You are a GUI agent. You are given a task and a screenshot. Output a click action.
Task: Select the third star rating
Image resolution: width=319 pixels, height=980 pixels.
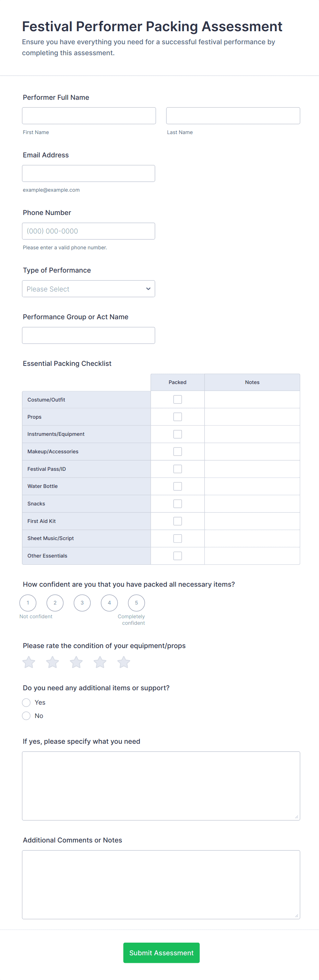click(x=76, y=662)
